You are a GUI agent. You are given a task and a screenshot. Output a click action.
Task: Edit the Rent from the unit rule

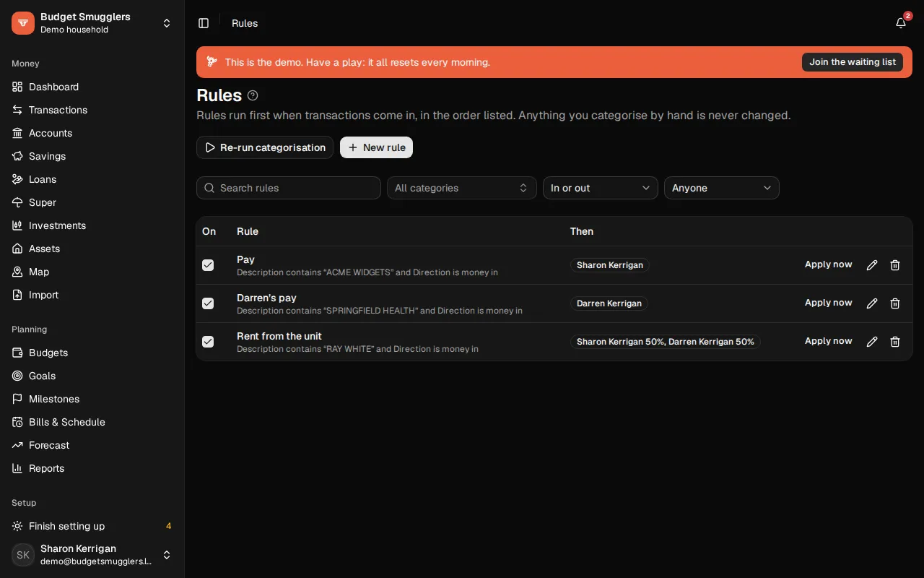[872, 342]
